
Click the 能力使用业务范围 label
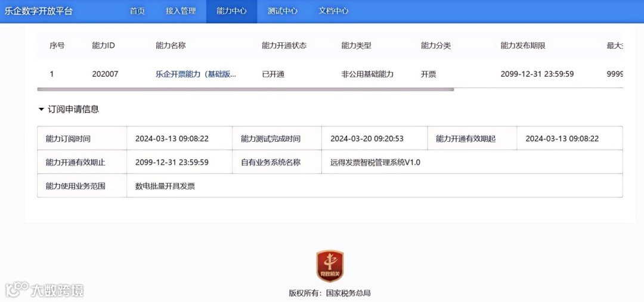[x=76, y=186]
